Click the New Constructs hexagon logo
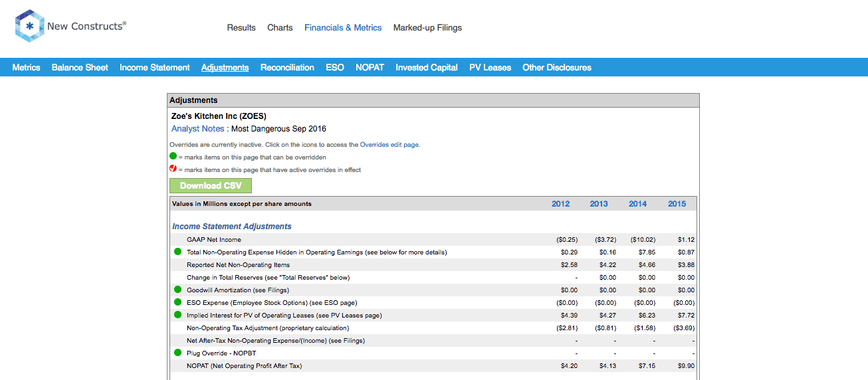Viewport: 868px width, 380px height. (30, 27)
